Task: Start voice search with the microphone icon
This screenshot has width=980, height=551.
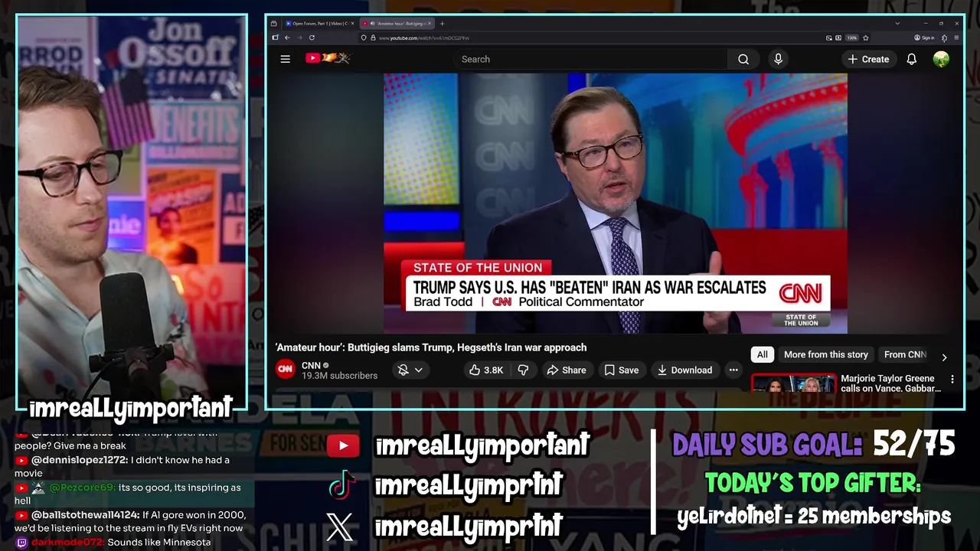Action: coord(778,59)
